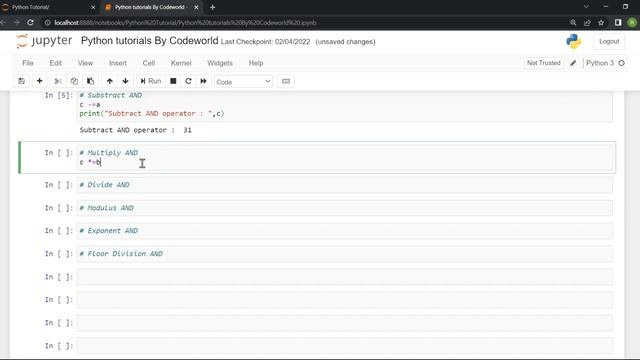The image size is (640, 360).
Task: Click the kernel idle circle indicator
Action: [x=621, y=63]
